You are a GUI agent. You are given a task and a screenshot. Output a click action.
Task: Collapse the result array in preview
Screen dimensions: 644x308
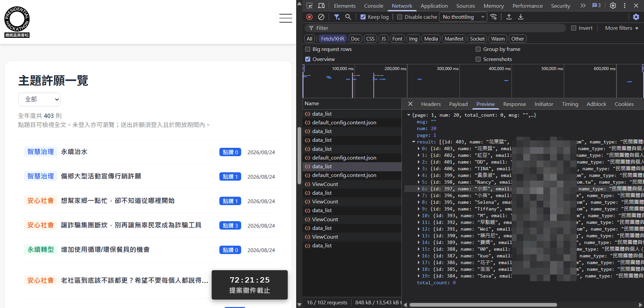pyautogui.click(x=414, y=142)
